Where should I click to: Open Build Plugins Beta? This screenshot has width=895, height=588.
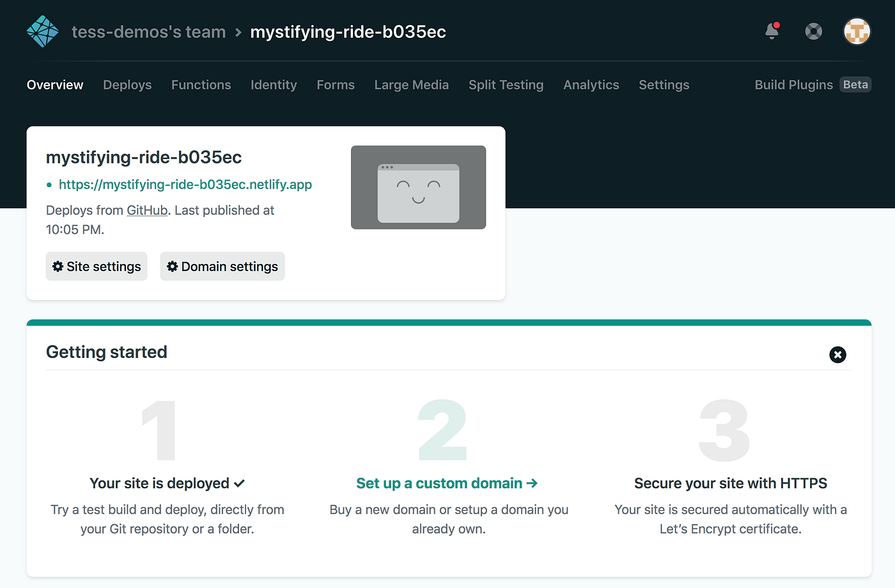pos(811,84)
